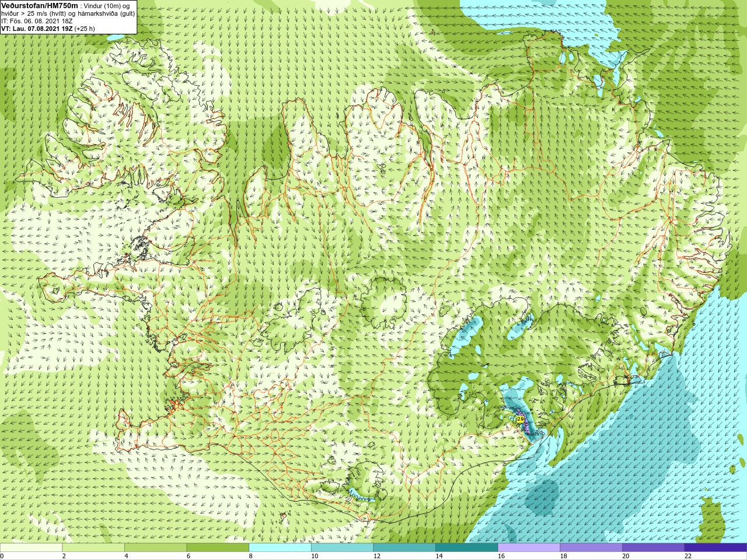The height and width of the screenshot is (560, 747).
Task: Click the '4' label on the wind scale
Action: click(x=126, y=556)
